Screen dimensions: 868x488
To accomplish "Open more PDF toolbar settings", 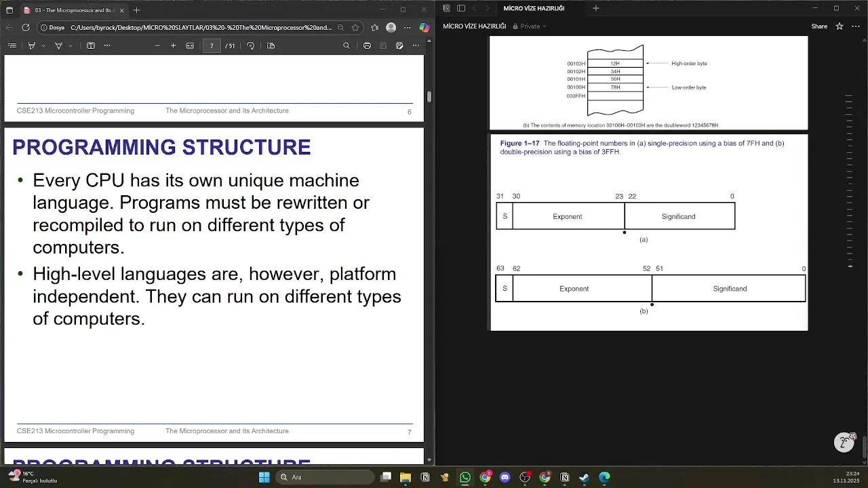I will [x=416, y=45].
